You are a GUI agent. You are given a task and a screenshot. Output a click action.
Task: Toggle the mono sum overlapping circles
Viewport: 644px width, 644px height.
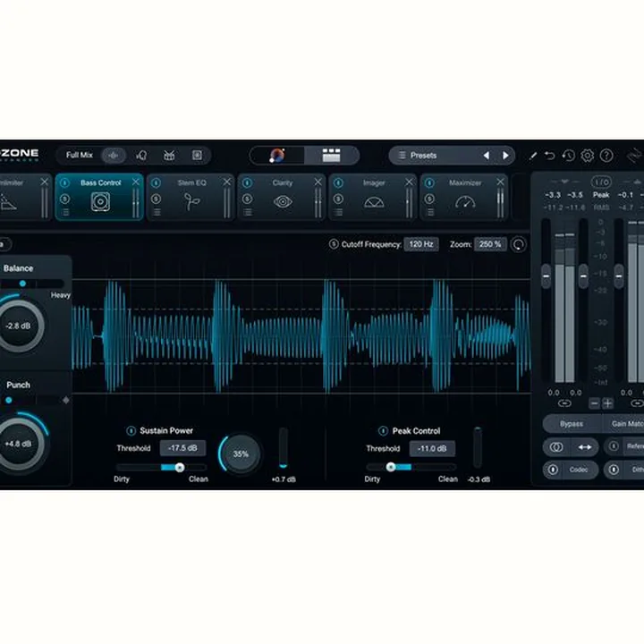click(x=556, y=447)
